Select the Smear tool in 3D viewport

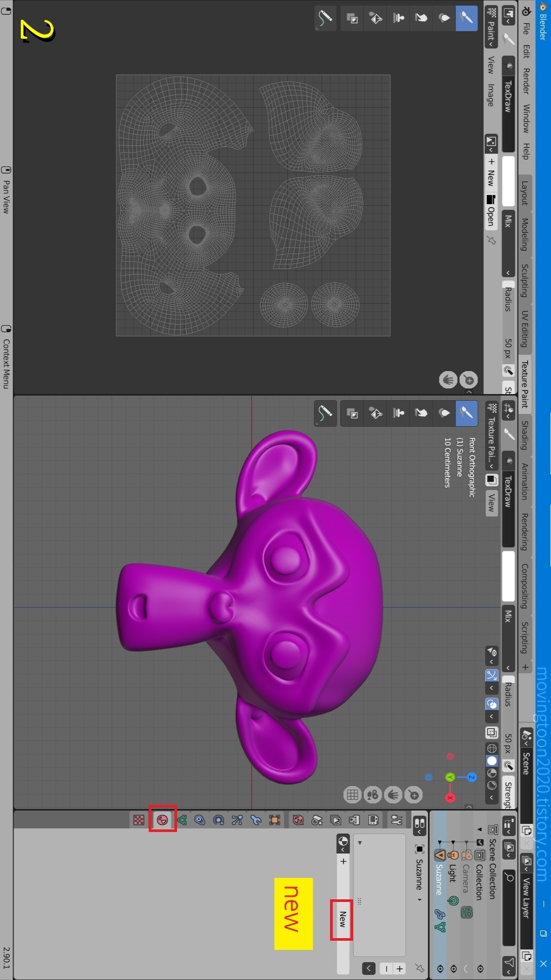coord(421,413)
